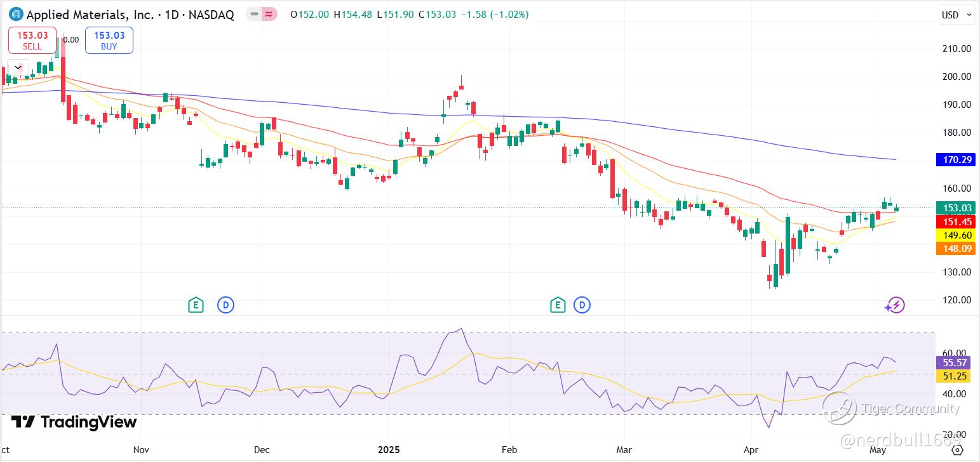Collapse the indicator legend with the chevron
The width and height of the screenshot is (980, 462).
click(x=17, y=67)
